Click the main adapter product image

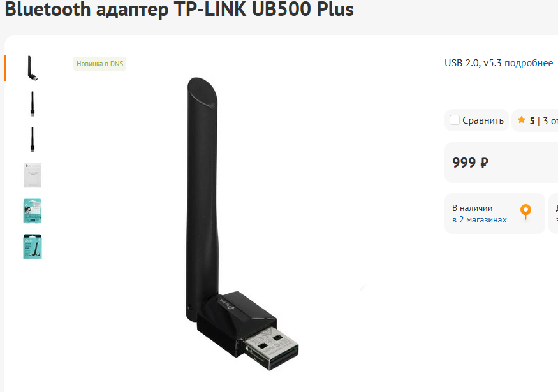point(243,223)
